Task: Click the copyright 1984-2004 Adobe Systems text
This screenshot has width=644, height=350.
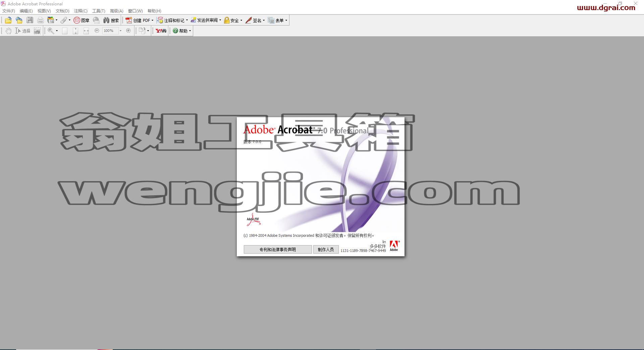Action: (x=309, y=236)
